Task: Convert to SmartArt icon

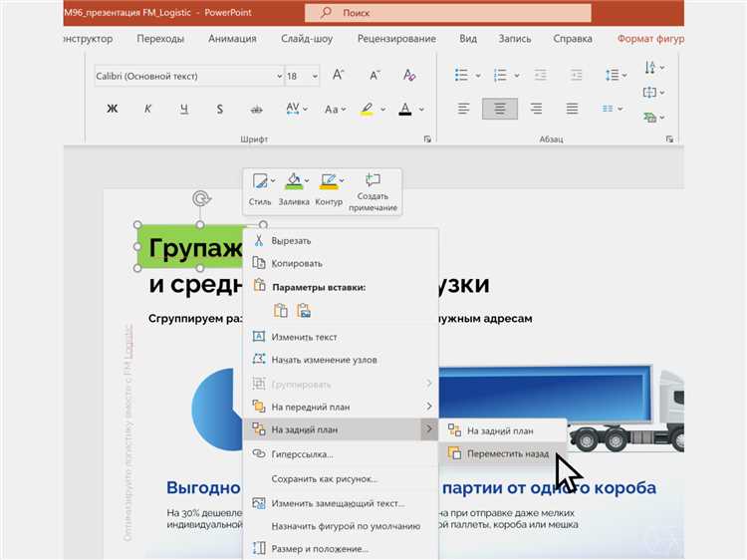Action: pyautogui.click(x=654, y=117)
